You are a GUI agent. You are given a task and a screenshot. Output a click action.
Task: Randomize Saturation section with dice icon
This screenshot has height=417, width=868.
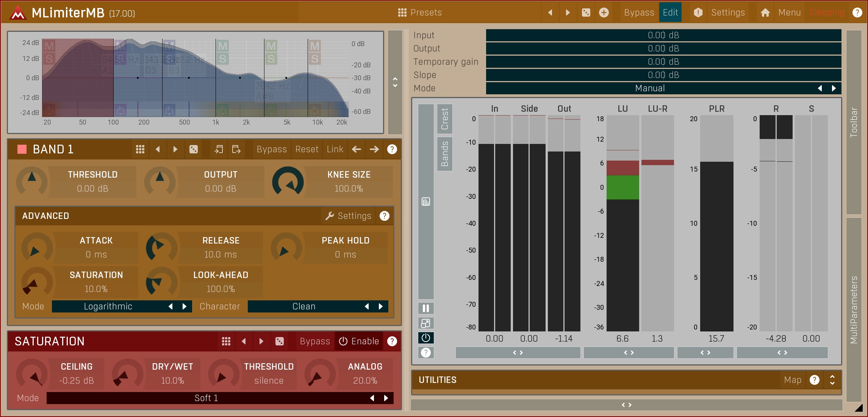tap(279, 341)
